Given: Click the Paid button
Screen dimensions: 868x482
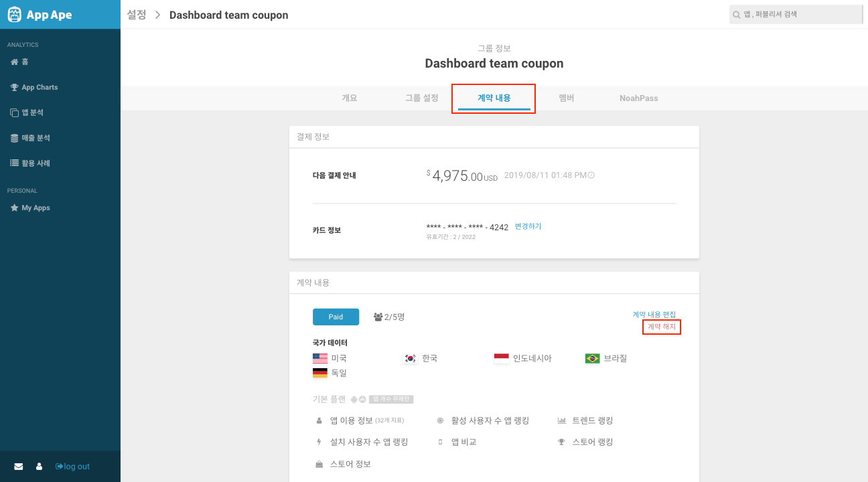Looking at the screenshot, I should click(x=336, y=317).
